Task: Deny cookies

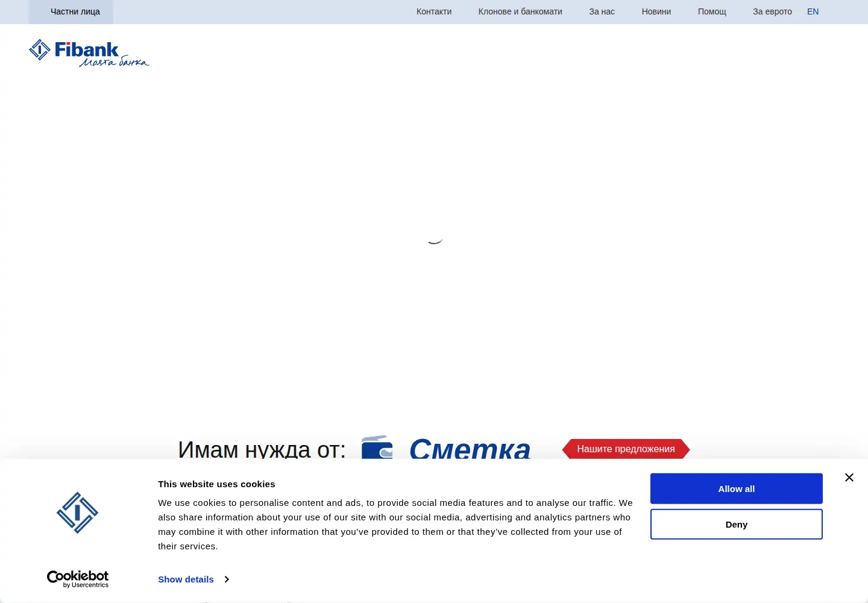Action: 737,524
